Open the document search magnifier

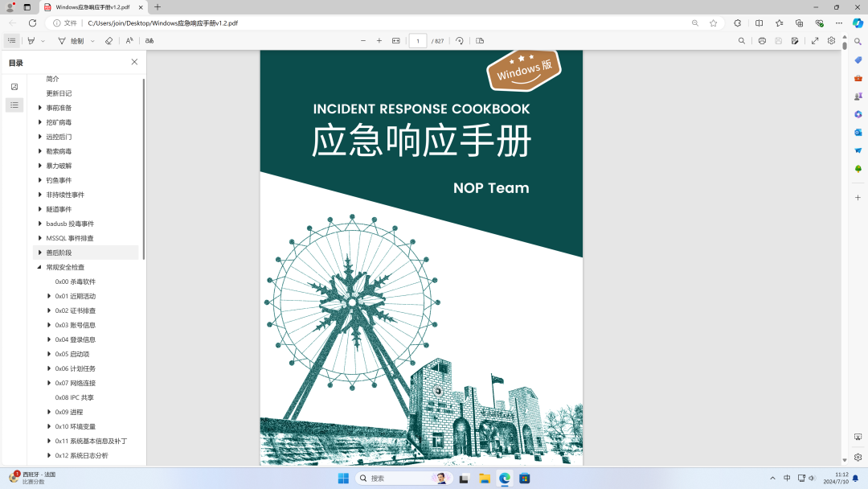(x=741, y=40)
